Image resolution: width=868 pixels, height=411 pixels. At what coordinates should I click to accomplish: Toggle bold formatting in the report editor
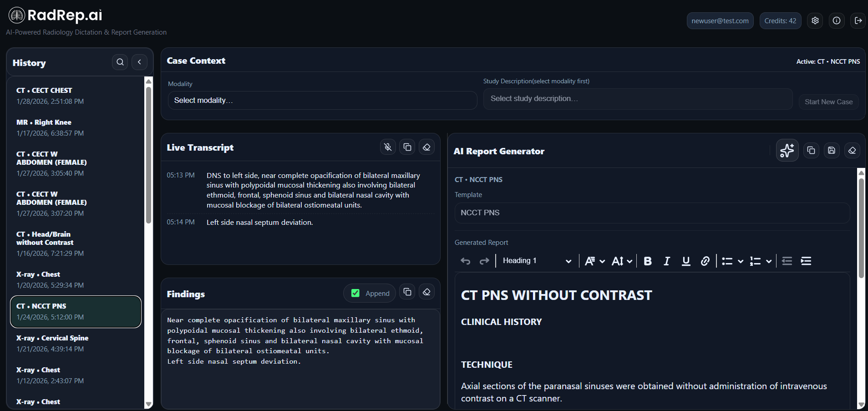point(647,261)
